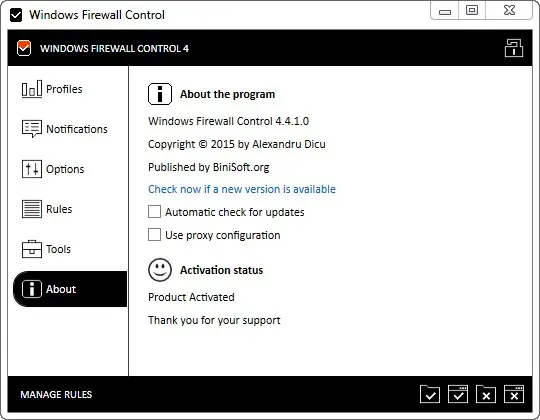The width and height of the screenshot is (540, 420).
Task: Check now if a new version is available
Action: click(242, 189)
